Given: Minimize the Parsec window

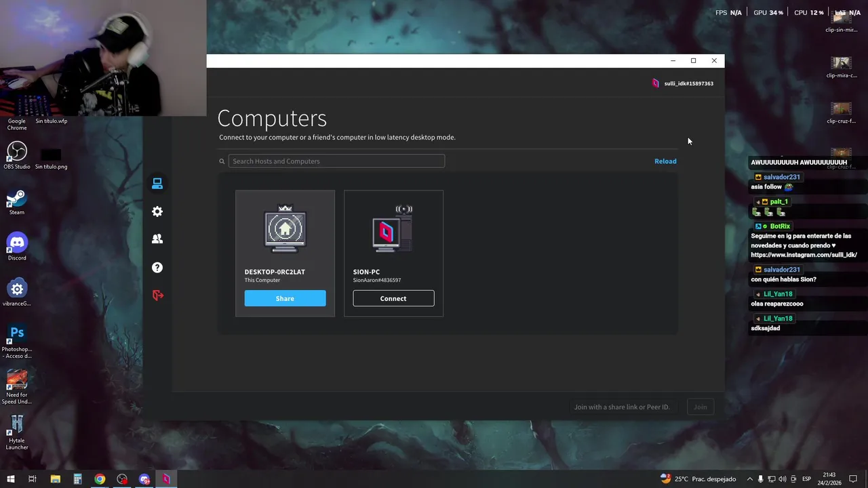Looking at the screenshot, I should [673, 61].
